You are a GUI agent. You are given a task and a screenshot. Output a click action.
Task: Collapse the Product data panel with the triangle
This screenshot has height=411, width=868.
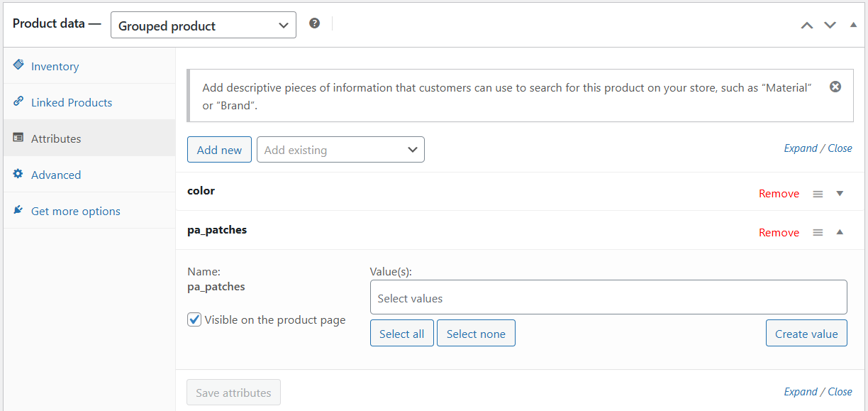click(853, 24)
